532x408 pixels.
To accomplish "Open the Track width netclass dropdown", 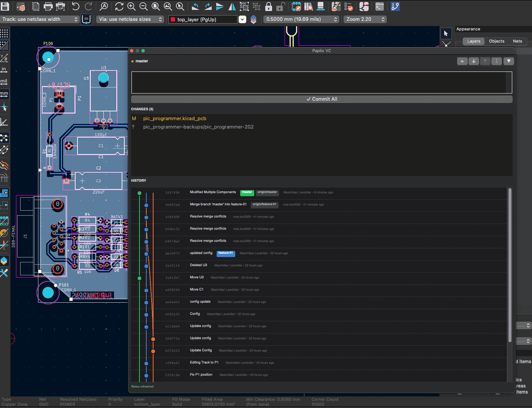I will click(x=40, y=19).
